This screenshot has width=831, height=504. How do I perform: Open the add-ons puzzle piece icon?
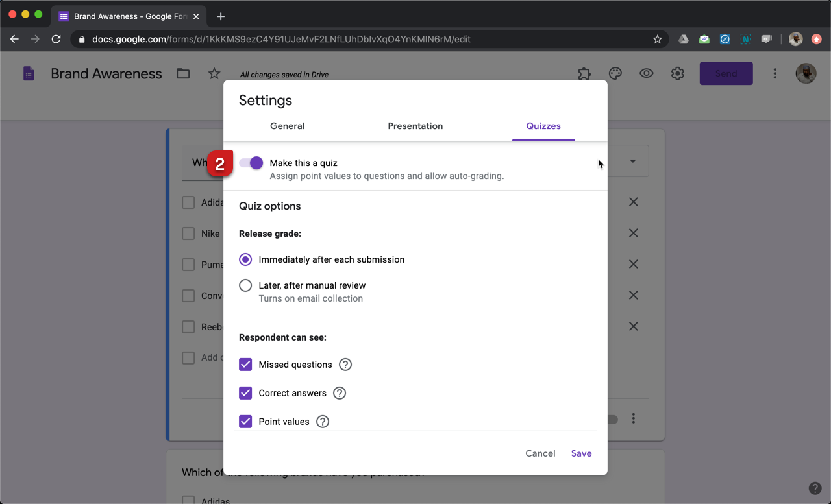tap(584, 73)
